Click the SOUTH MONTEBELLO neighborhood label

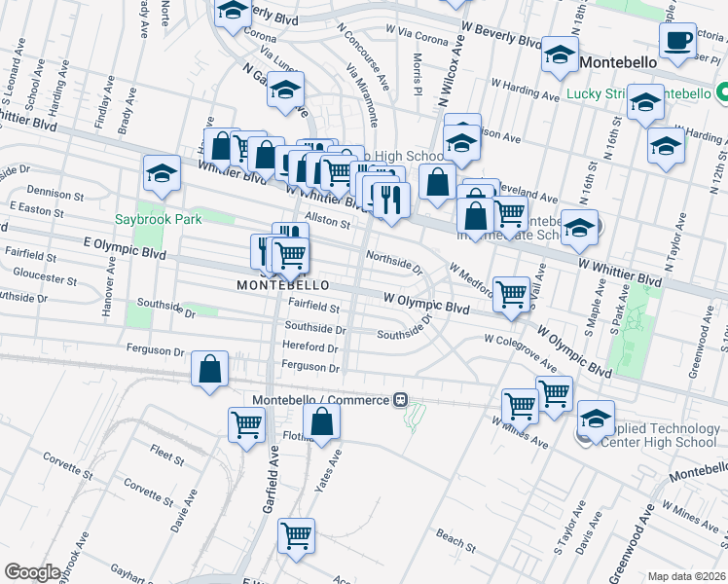point(283,281)
